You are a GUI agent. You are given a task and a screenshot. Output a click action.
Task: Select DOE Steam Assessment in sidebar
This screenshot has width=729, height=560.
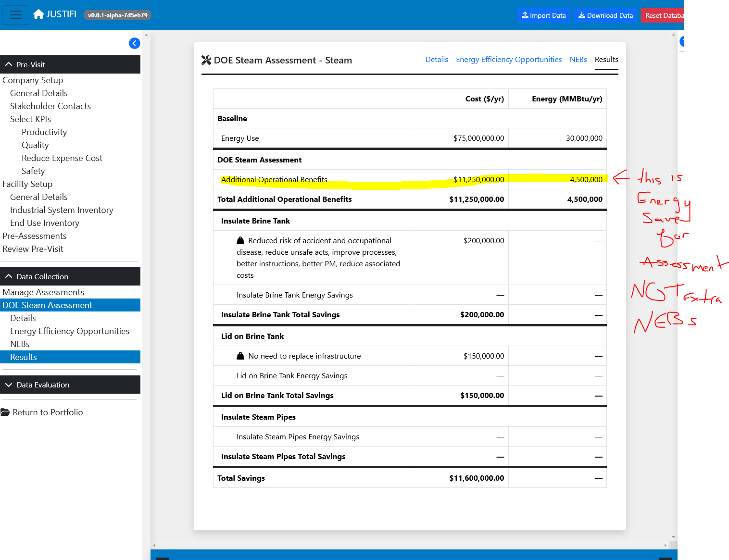click(70, 305)
